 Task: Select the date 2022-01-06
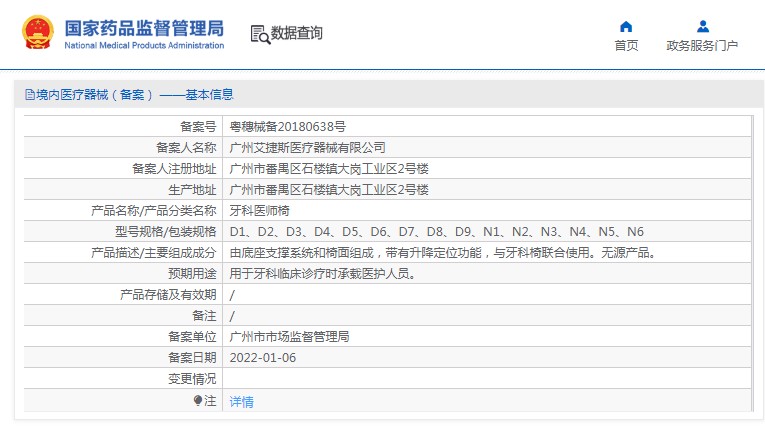pyautogui.click(x=263, y=358)
